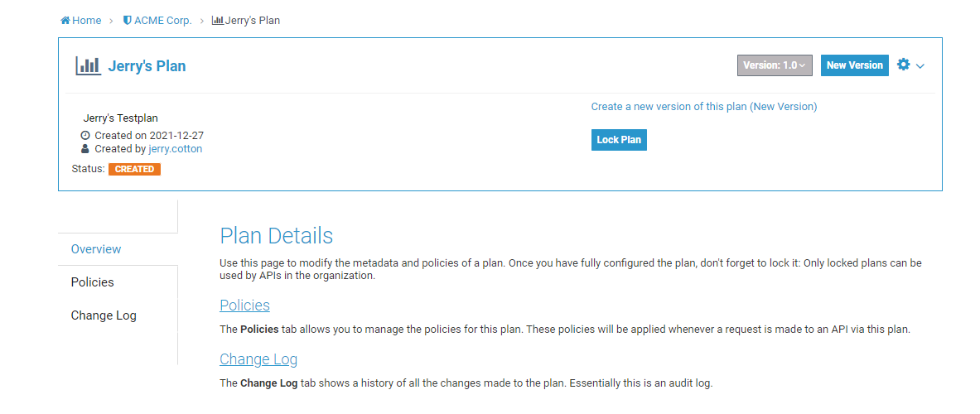This screenshot has width=980, height=414.
Task: Open the Policies sidebar tab
Action: coord(93,282)
